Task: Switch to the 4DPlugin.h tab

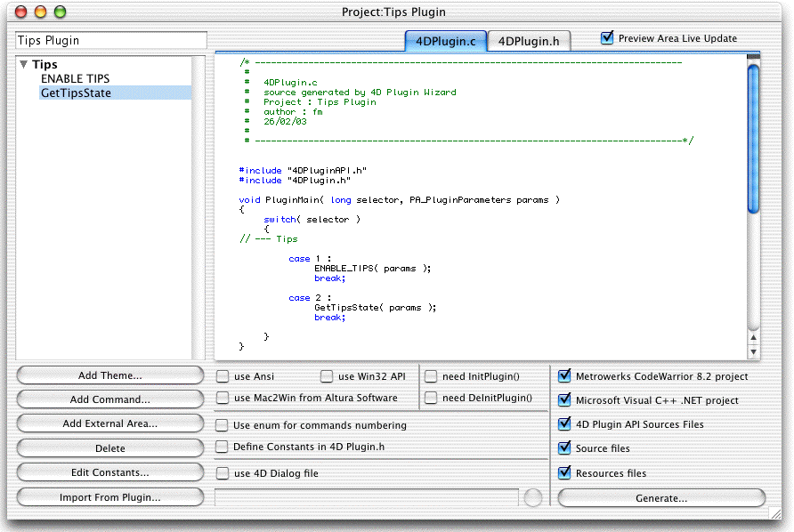Action: point(528,41)
